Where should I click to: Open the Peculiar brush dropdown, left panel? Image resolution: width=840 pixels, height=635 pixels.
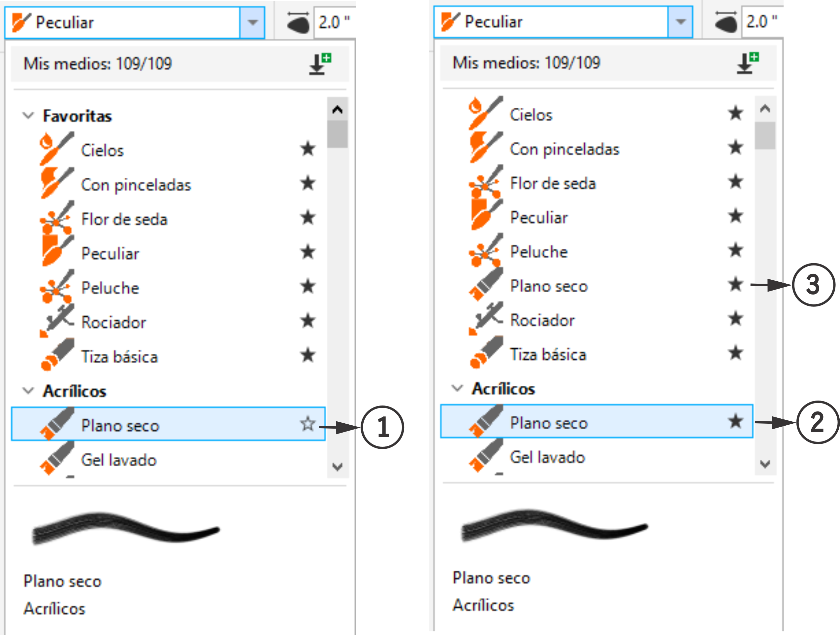pos(252,22)
